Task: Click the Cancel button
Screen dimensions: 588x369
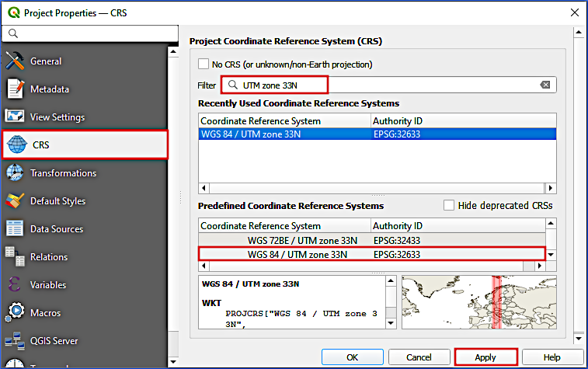Action: click(419, 357)
